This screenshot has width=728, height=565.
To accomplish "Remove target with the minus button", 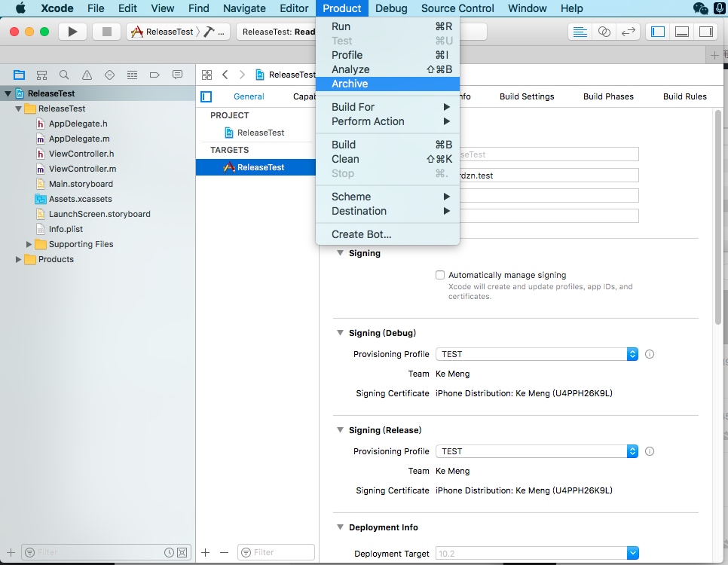I will [x=225, y=552].
